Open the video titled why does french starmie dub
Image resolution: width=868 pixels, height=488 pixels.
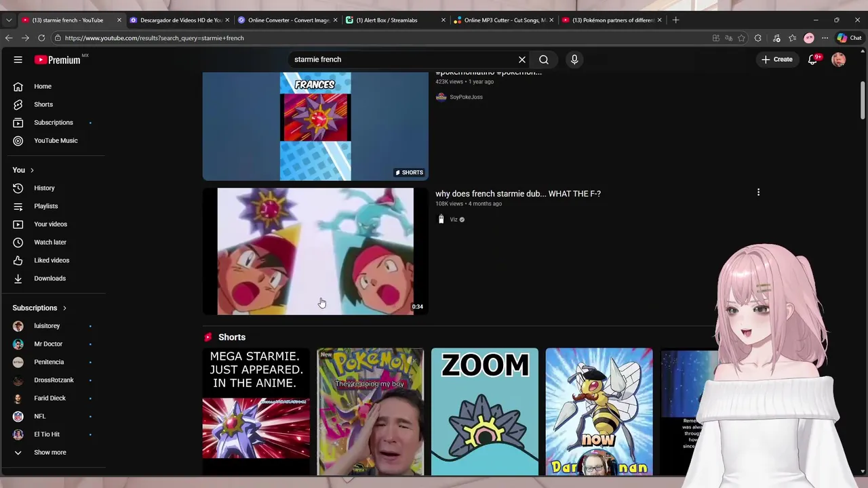point(518,194)
